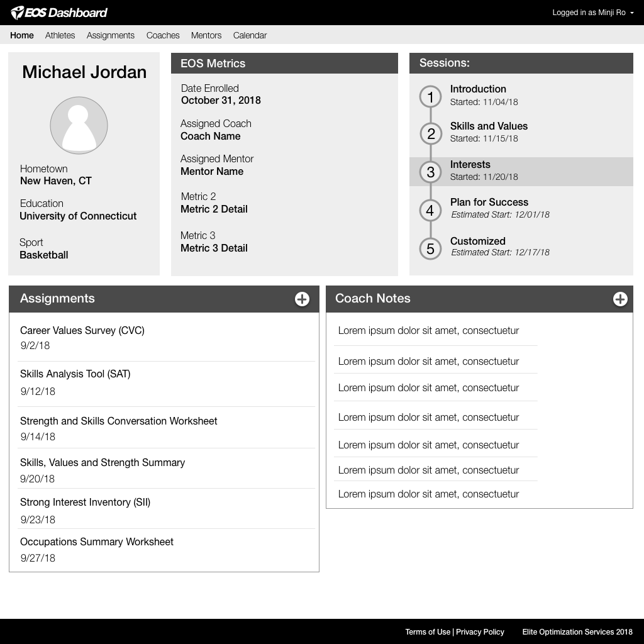Click the assigned Mentor Name
The height and width of the screenshot is (644, 644).
[212, 171]
